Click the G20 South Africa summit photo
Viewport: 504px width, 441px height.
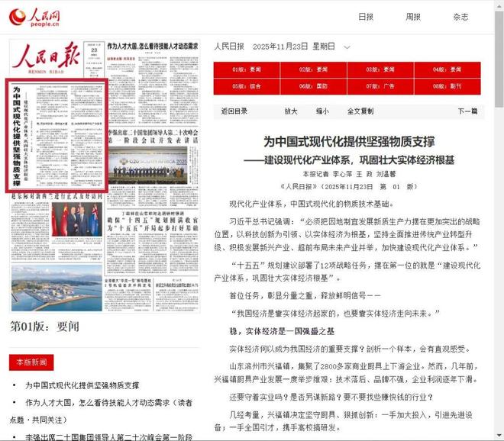pos(148,166)
